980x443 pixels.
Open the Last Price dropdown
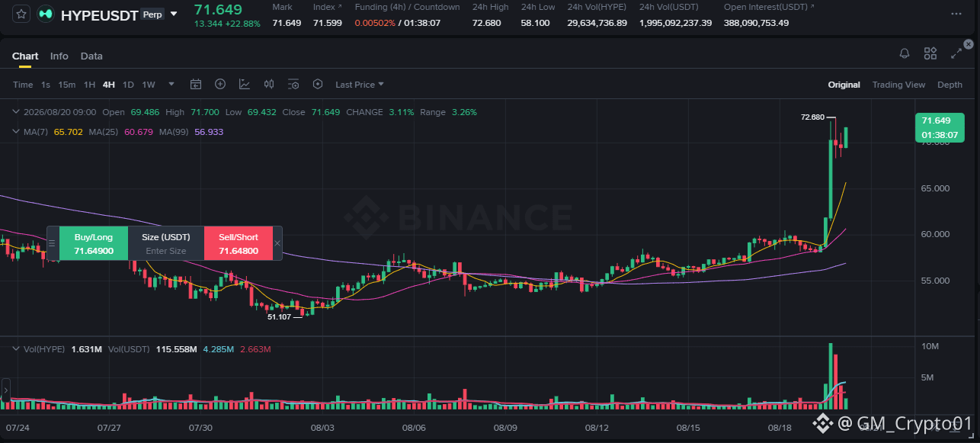[360, 85]
